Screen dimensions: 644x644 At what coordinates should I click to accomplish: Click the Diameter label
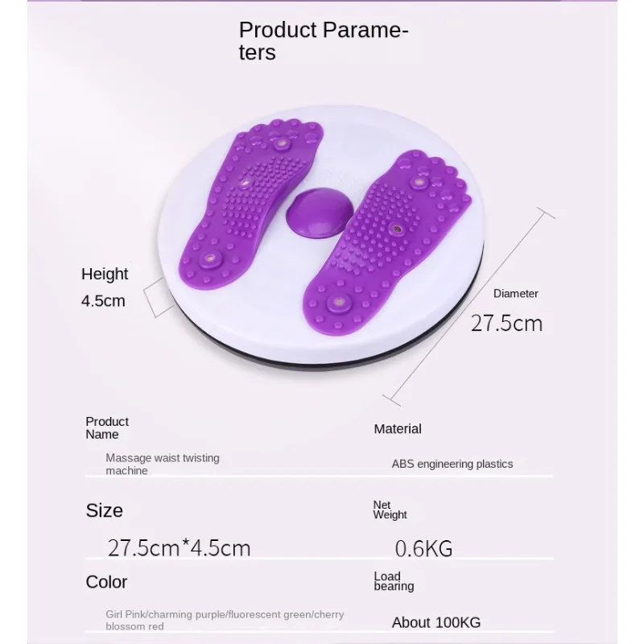[515, 294]
